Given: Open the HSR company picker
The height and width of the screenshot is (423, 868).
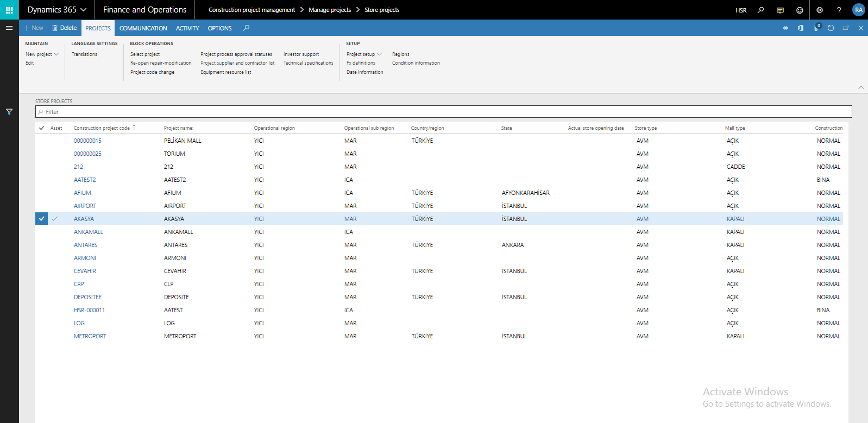Looking at the screenshot, I should pos(741,10).
